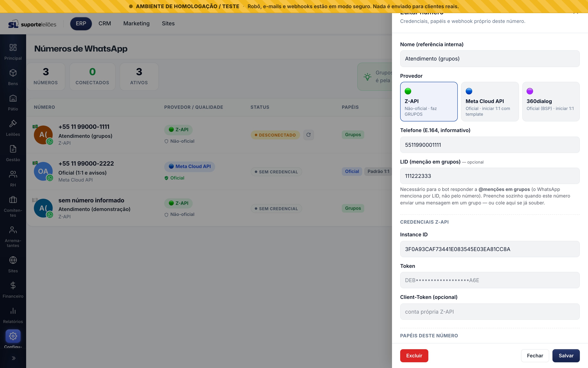Open the Financeiro dollar section
Viewport: 588px width, 368px height.
pos(13,290)
